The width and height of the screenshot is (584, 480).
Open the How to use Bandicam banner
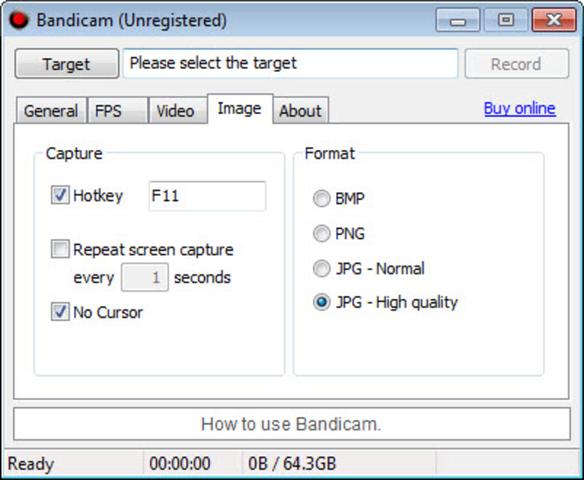point(292,424)
